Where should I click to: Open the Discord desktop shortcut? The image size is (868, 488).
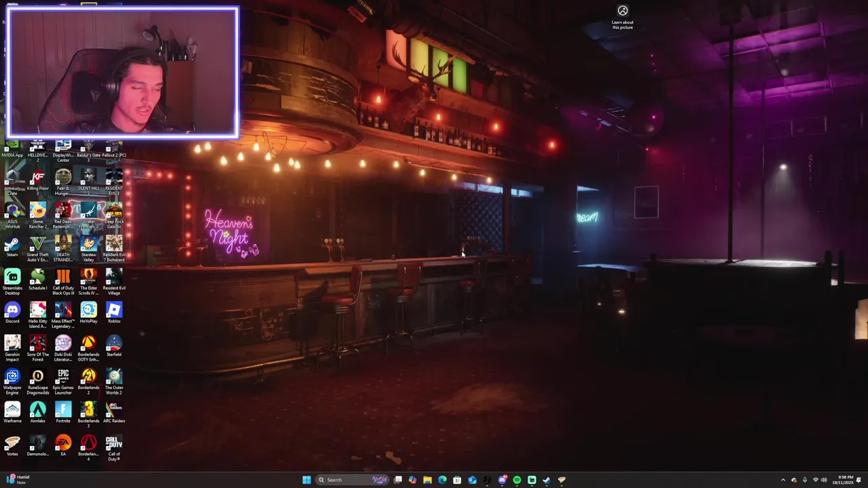[12, 313]
